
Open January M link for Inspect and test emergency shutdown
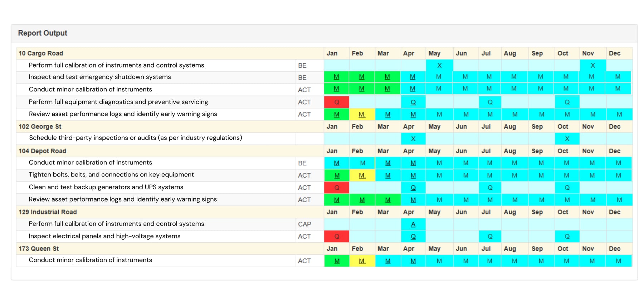[x=336, y=77]
